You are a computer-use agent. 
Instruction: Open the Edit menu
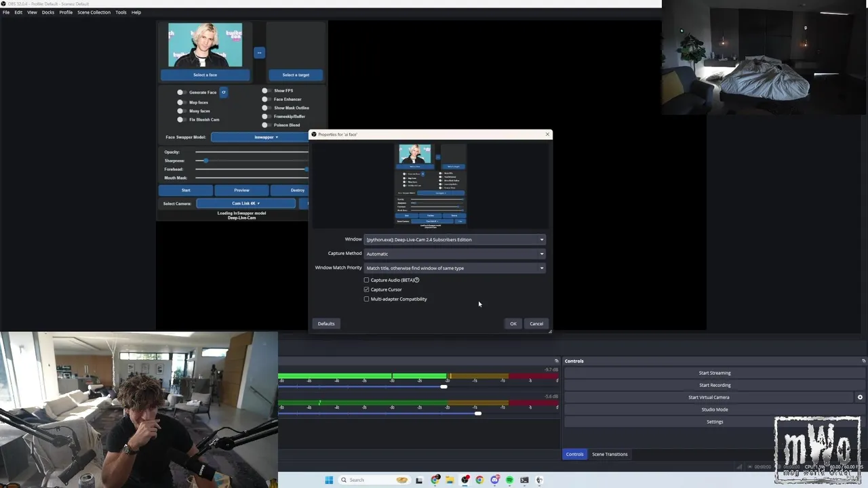(x=18, y=12)
